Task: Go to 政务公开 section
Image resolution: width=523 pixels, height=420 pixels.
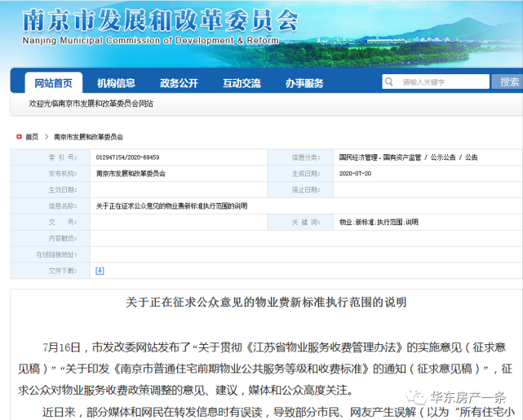Action: click(179, 83)
